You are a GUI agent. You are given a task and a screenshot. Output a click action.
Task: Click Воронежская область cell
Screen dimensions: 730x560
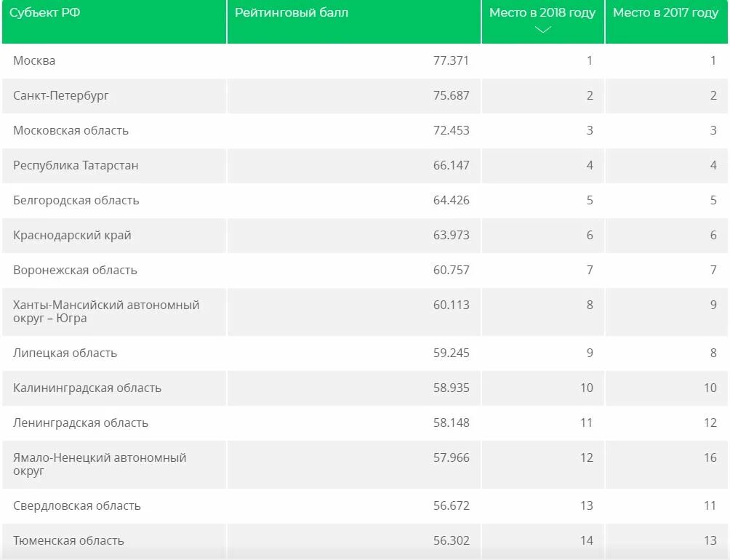(75, 271)
